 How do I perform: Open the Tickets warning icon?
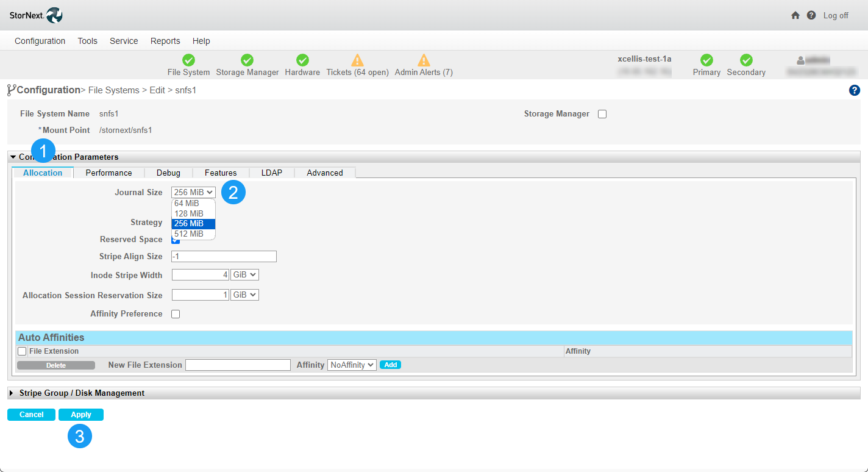pyautogui.click(x=357, y=60)
